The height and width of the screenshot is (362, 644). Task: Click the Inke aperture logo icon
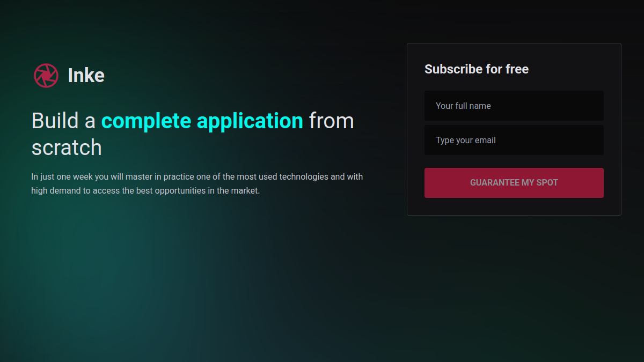tap(46, 76)
